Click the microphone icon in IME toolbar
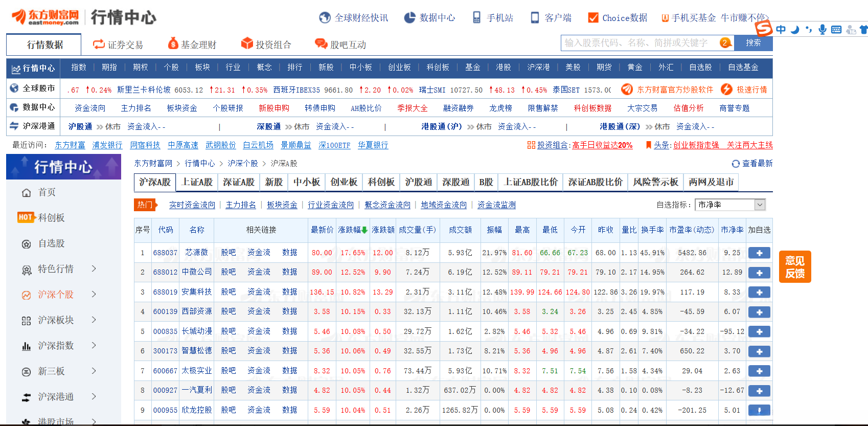Image resolution: width=868 pixels, height=426 pixels. [x=823, y=30]
